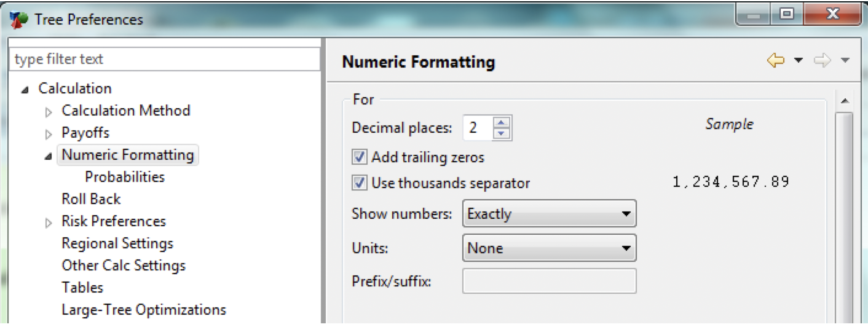Open the Units dropdown
This screenshot has height=327, width=868.
[x=549, y=248]
